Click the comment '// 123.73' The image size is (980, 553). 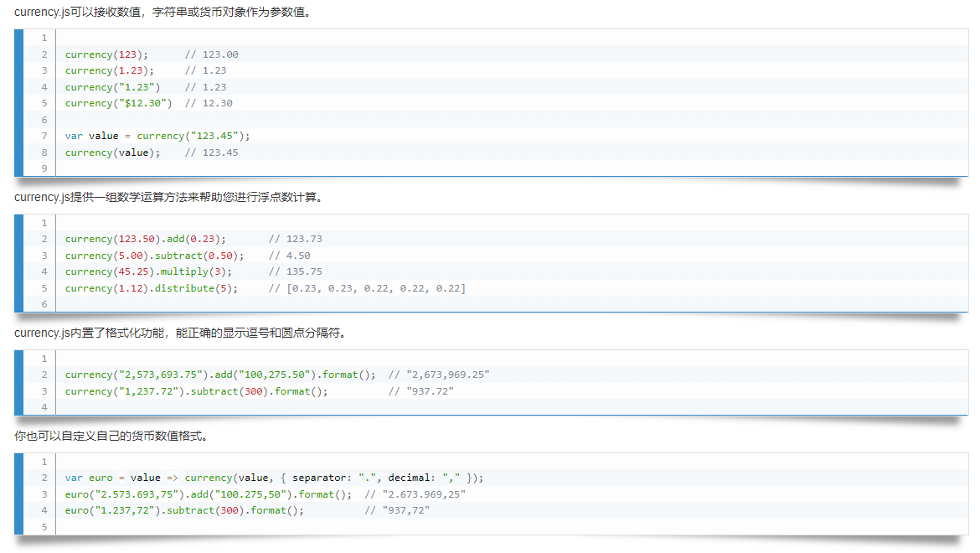[x=296, y=239]
